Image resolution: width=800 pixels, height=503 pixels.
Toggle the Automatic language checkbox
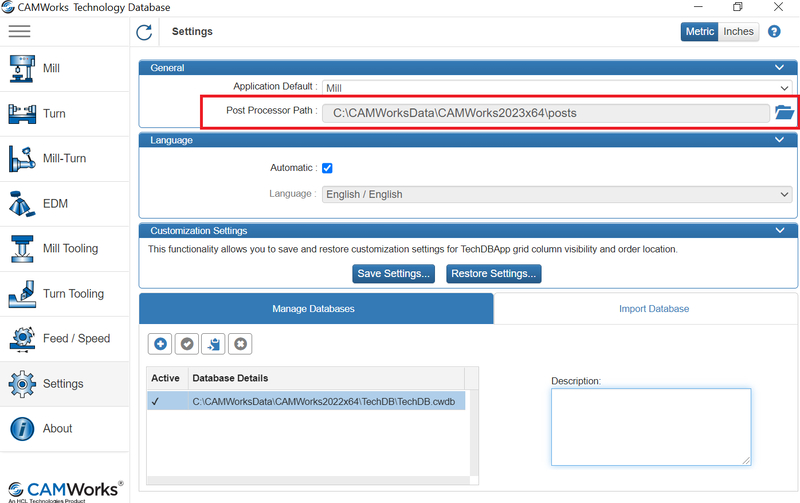327,168
